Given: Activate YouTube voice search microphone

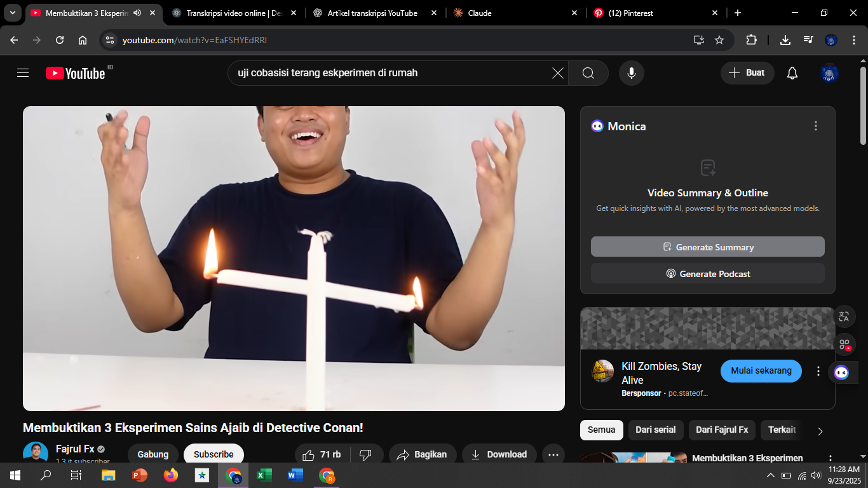Looking at the screenshot, I should click(631, 72).
